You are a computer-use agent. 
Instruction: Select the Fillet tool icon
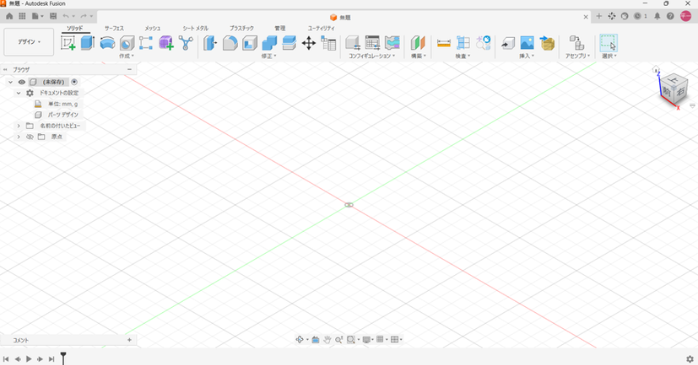click(x=230, y=43)
